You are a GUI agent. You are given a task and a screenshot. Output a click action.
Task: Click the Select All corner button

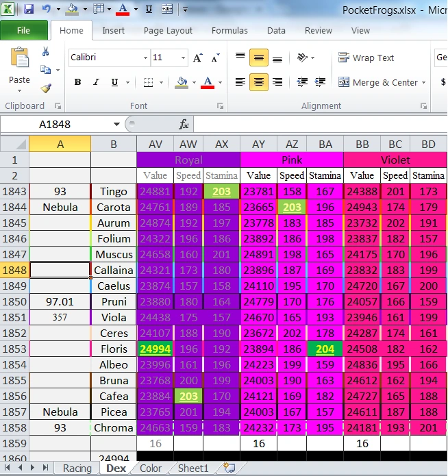click(14, 144)
